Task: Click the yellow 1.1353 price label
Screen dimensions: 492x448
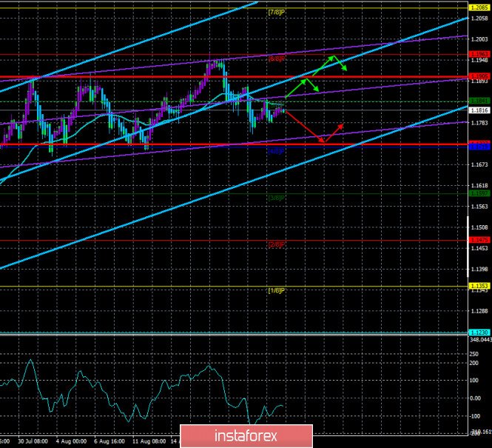Action: point(479,286)
